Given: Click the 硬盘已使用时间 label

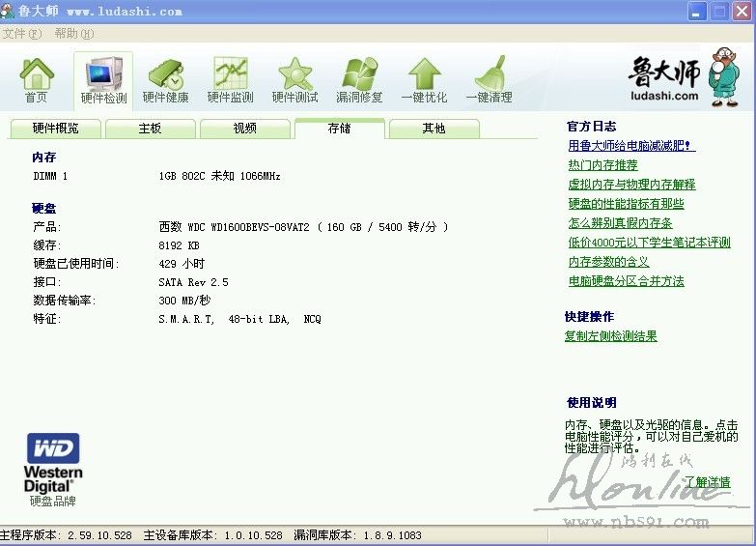Looking at the screenshot, I should coord(75,264).
